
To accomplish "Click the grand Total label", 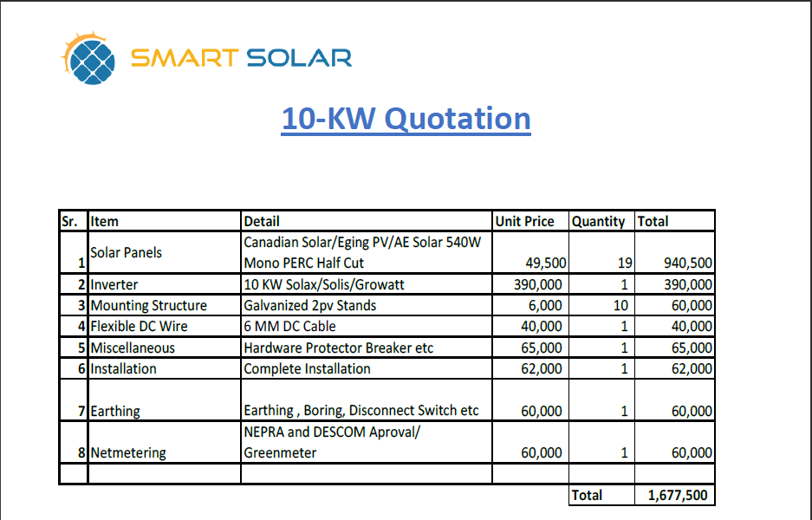I will tap(587, 495).
